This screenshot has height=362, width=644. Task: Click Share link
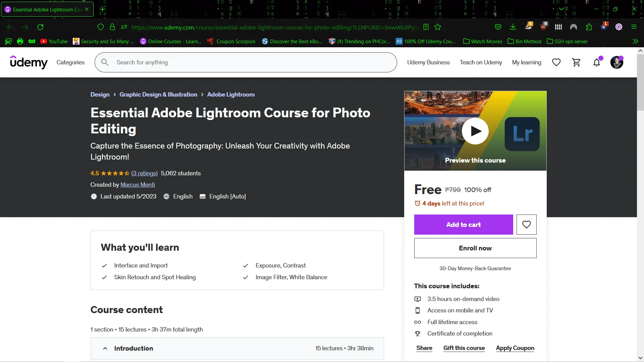(424, 348)
